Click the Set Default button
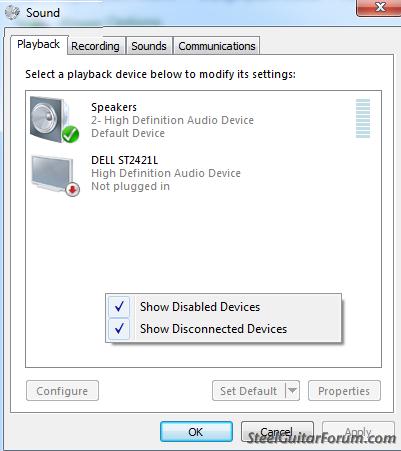The height and width of the screenshot is (451, 401). pos(249,391)
